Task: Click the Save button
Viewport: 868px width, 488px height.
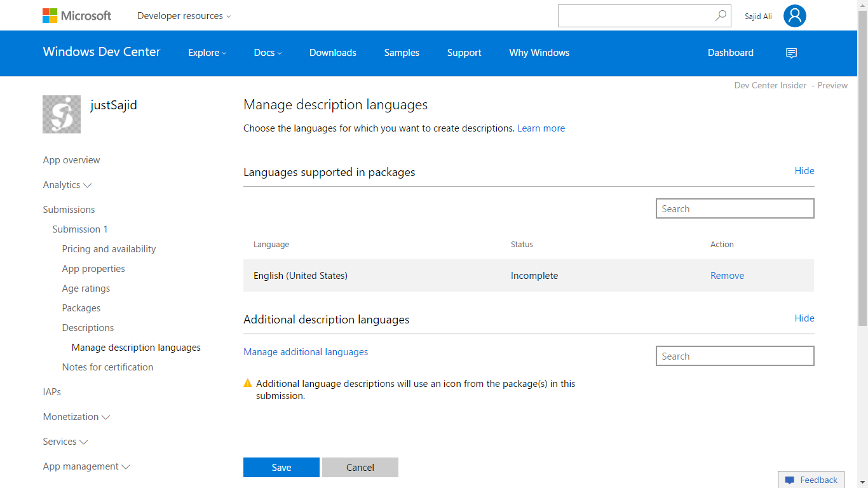Action: click(x=281, y=467)
